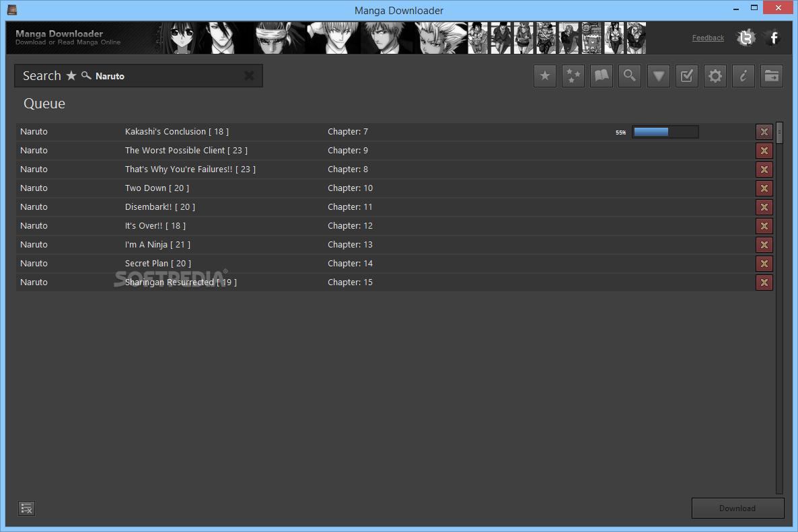Image resolution: width=798 pixels, height=532 pixels.
Task: Click the Queue heading
Action: [44, 104]
